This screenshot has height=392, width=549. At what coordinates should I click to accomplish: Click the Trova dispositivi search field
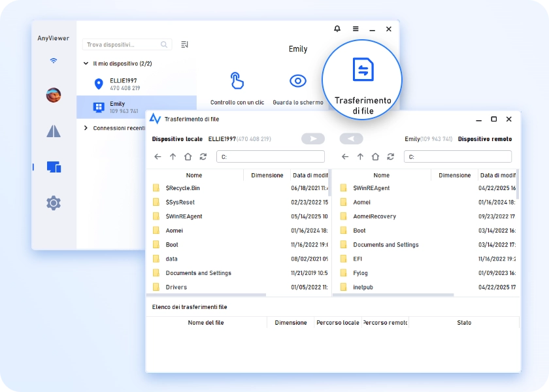coord(124,44)
